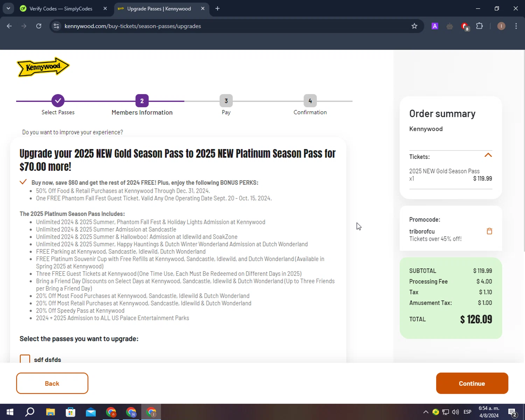Click the triborofcu promocode text
The width and height of the screenshot is (525, 420).
pos(422,231)
